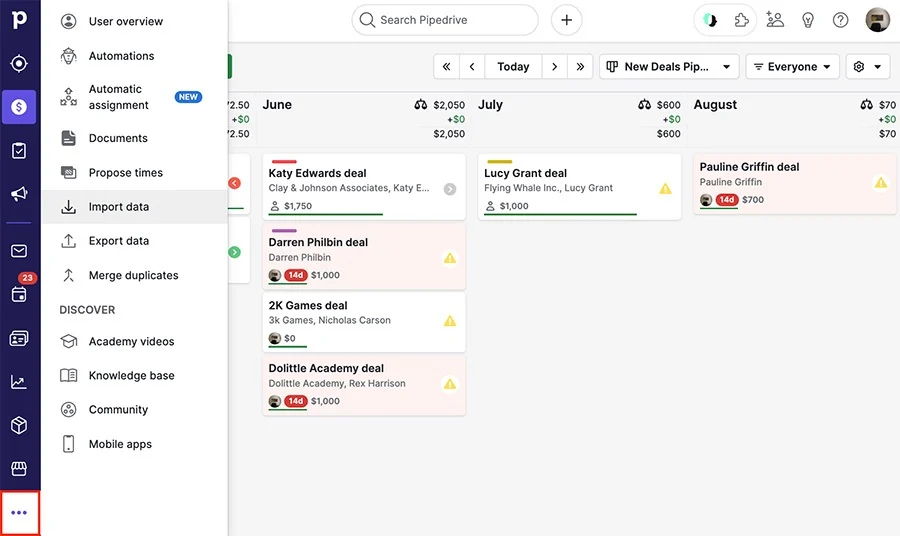Open the New Deals Pipeline dropdown
900x536 pixels.
pos(669,67)
